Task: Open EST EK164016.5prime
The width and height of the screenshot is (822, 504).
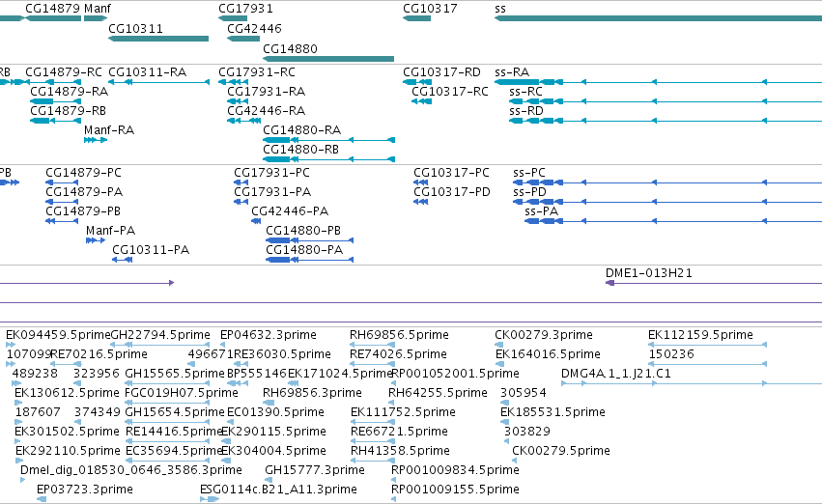Action: (x=548, y=354)
